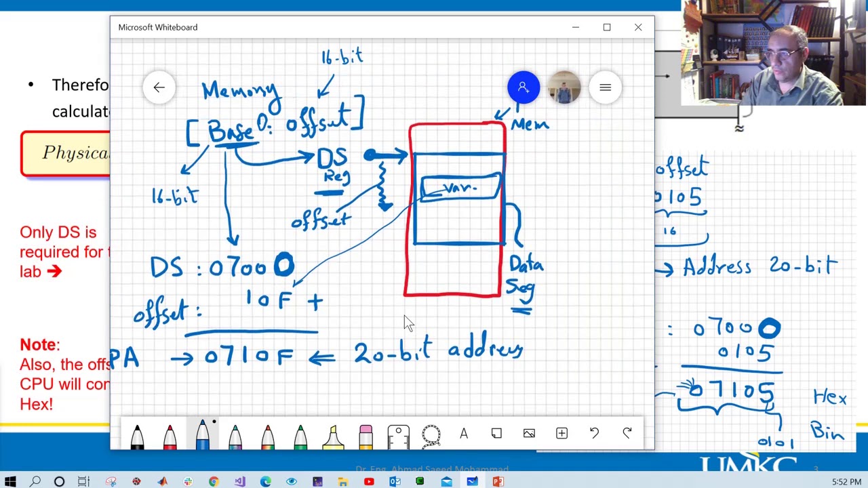Pick the rainbow pen tool
Image resolution: width=868 pixels, height=488 pixels.
point(267,436)
